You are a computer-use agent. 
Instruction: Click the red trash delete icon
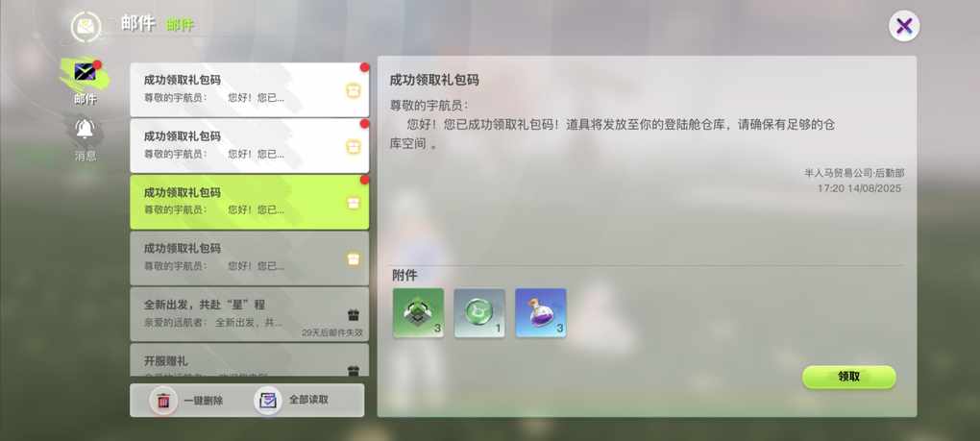[163, 401]
